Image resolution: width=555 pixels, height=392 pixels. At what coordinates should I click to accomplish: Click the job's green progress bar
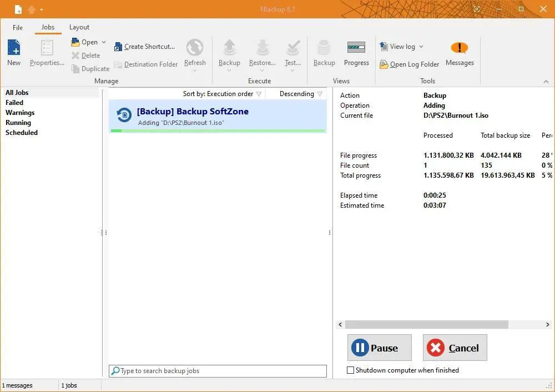click(218, 130)
